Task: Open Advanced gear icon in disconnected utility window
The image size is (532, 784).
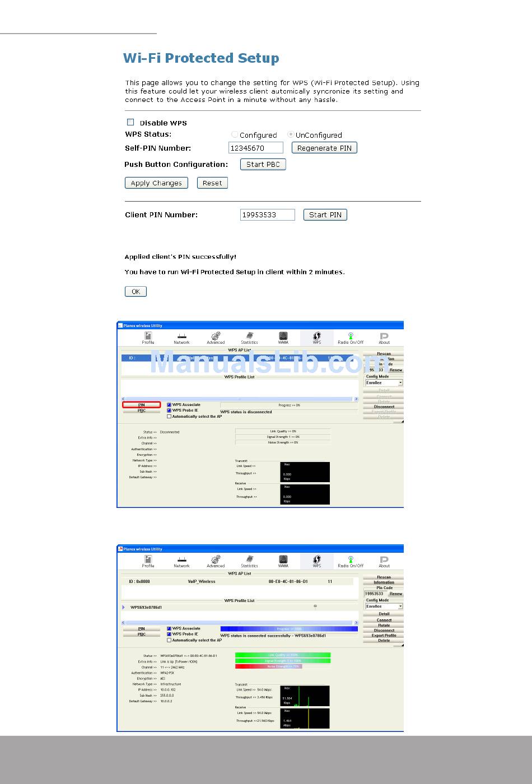Action: 216,338
